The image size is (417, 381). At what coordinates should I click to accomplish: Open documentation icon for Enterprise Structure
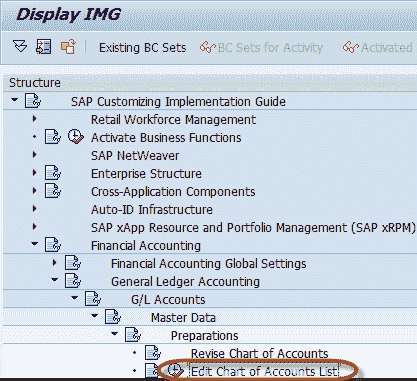(53, 173)
